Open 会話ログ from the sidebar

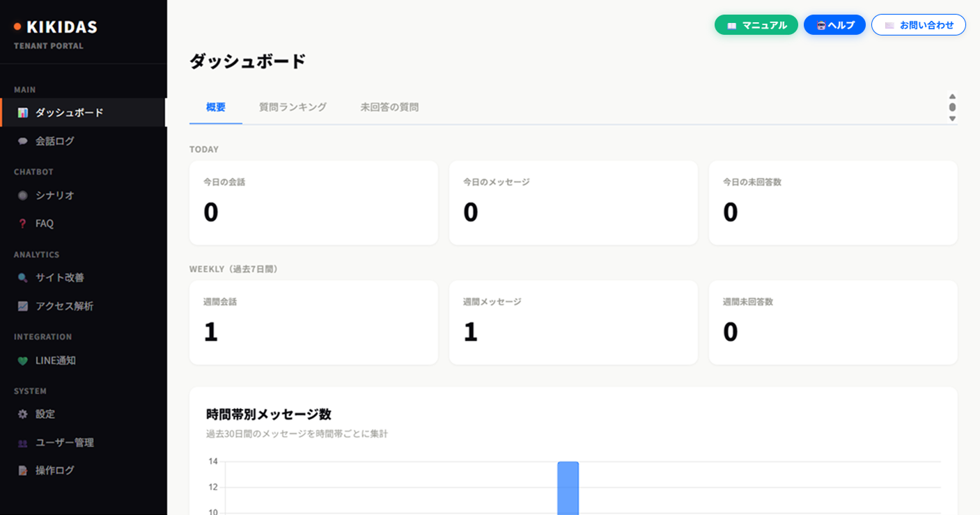(x=83, y=141)
